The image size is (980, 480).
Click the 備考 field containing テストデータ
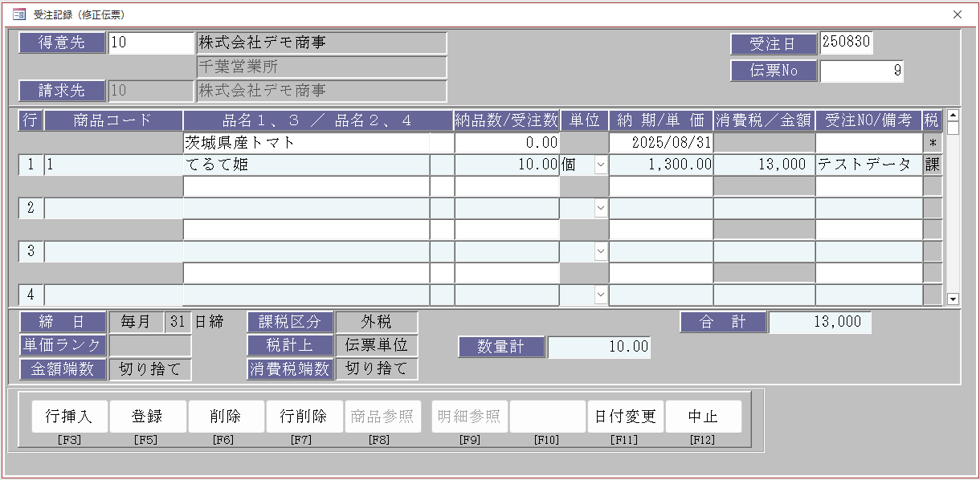pos(868,165)
